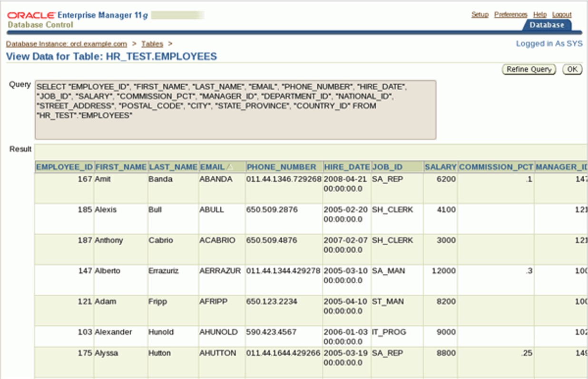
Task: Select job ID cell ST_MAN
Action: pyautogui.click(x=388, y=301)
